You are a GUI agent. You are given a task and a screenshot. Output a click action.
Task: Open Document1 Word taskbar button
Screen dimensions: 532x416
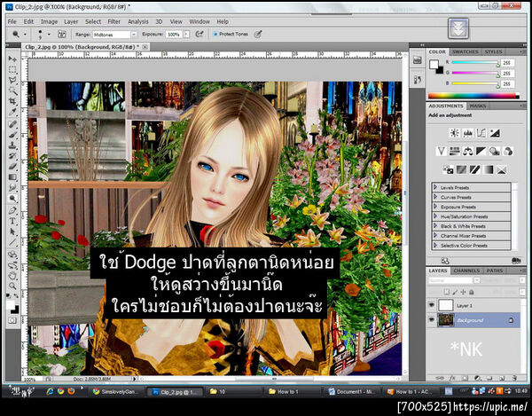pyautogui.click(x=352, y=391)
